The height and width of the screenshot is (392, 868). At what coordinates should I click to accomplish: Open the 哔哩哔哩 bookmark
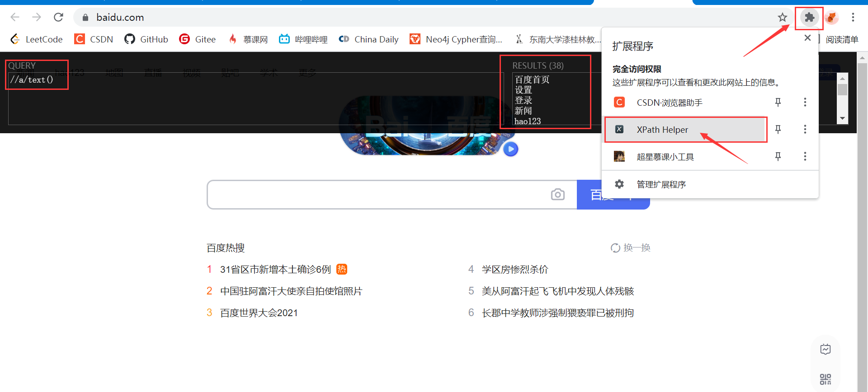pos(303,39)
